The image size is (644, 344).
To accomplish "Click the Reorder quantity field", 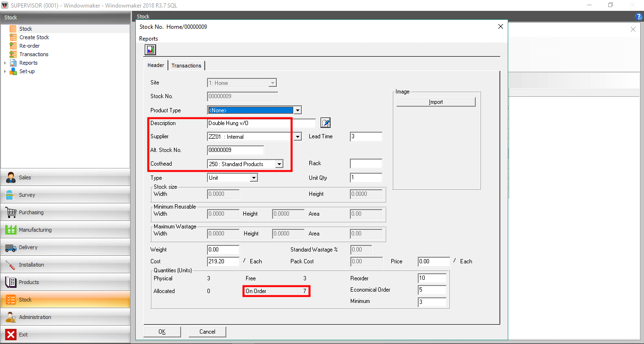I will click(x=431, y=278).
